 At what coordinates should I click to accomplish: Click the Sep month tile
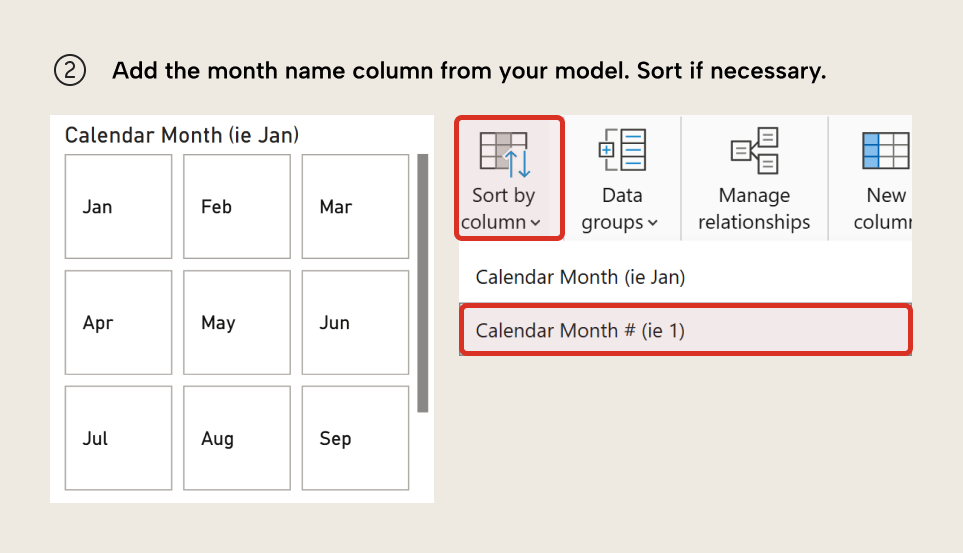pyautogui.click(x=355, y=438)
